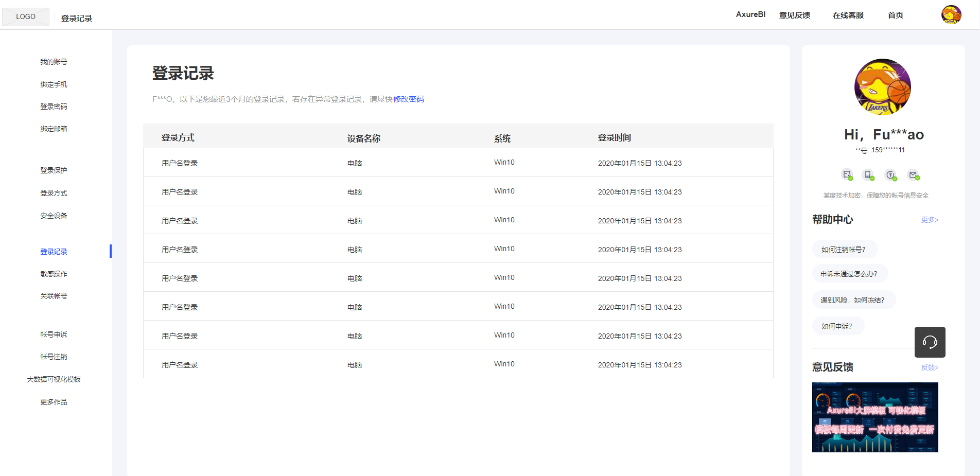Open 更多作品 in the sidebar
The image size is (980, 476).
coord(54,402)
